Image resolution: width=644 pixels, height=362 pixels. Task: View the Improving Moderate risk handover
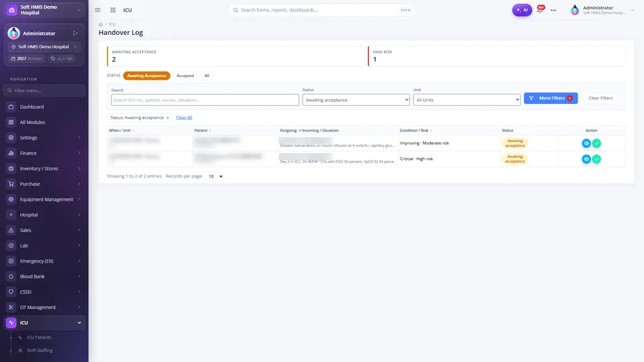(x=586, y=143)
